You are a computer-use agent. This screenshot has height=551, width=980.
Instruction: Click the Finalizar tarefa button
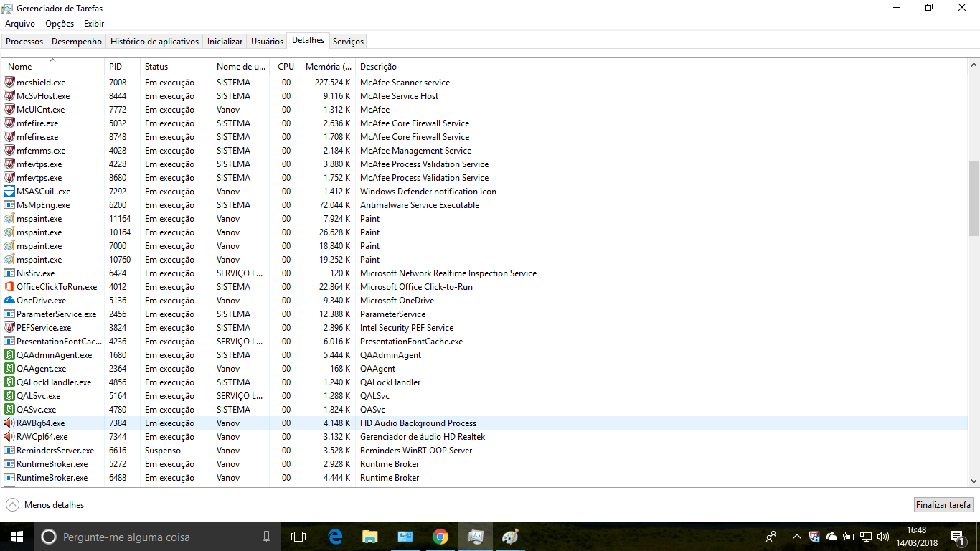click(x=943, y=505)
